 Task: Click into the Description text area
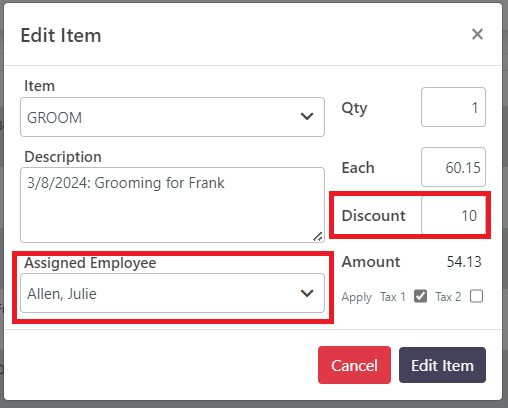click(x=172, y=205)
